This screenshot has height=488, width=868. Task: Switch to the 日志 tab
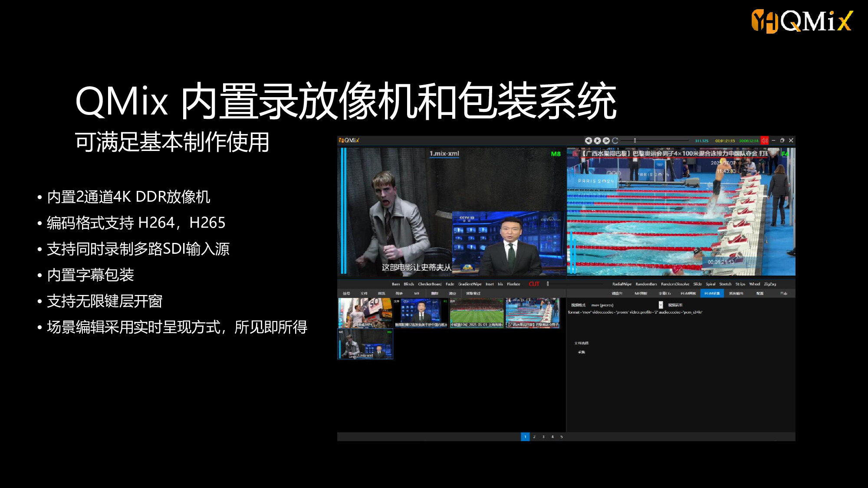(x=783, y=294)
